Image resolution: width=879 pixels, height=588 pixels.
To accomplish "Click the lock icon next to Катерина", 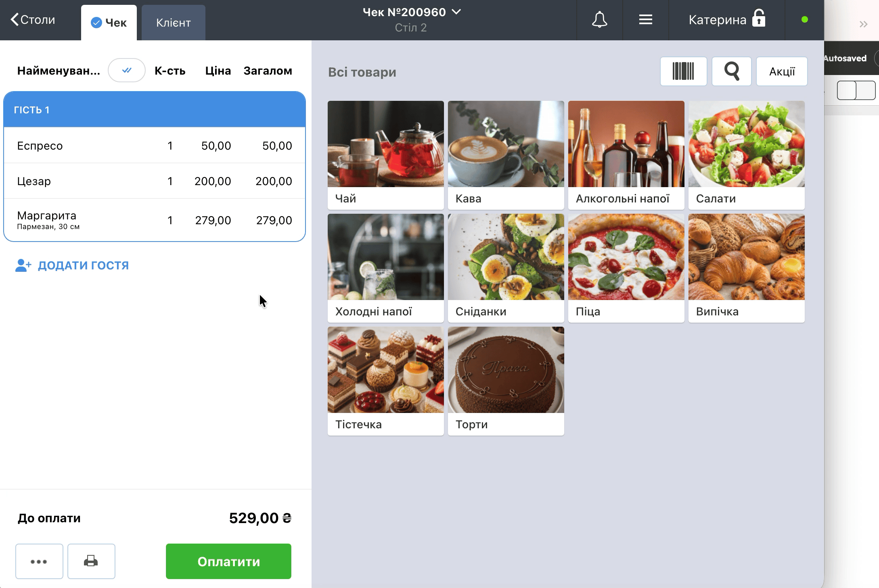I will pos(759,18).
